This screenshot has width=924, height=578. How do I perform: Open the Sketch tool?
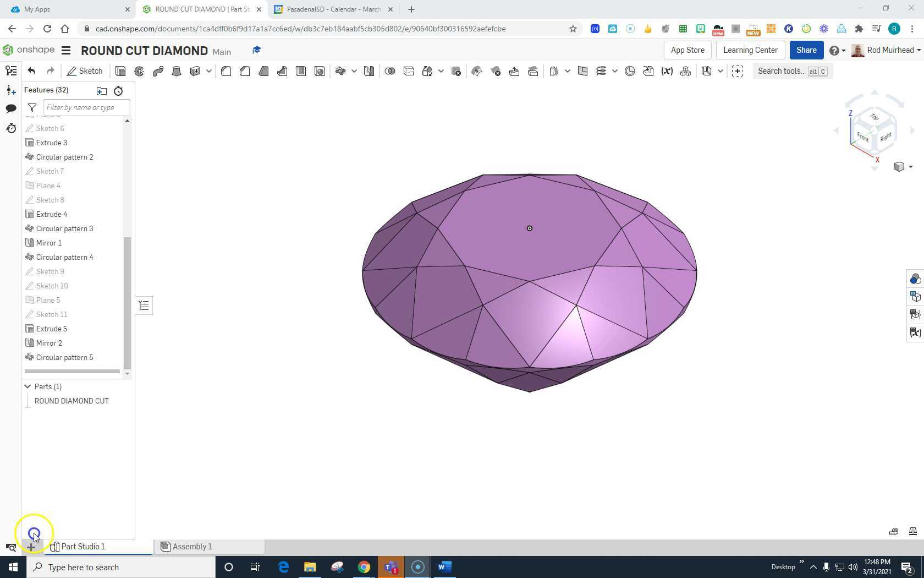[x=85, y=71]
